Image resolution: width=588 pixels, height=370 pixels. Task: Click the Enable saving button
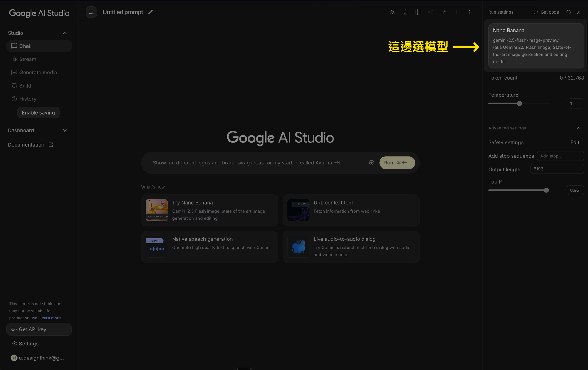(x=38, y=112)
